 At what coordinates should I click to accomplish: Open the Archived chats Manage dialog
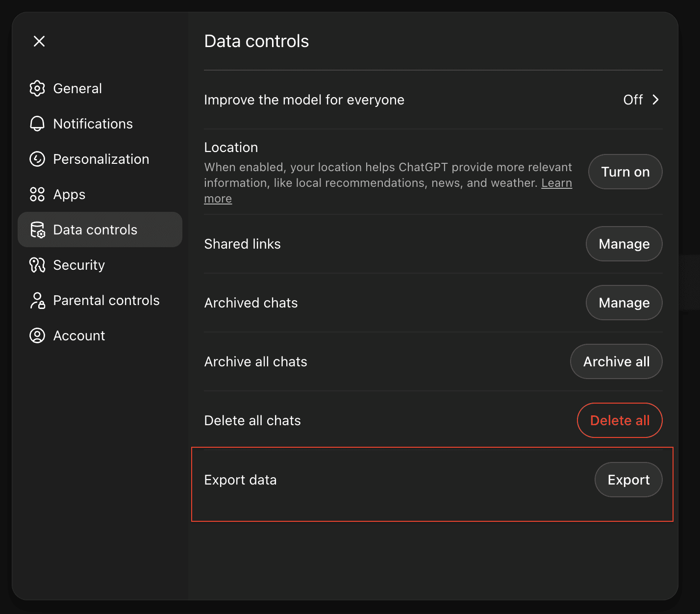pyautogui.click(x=624, y=303)
